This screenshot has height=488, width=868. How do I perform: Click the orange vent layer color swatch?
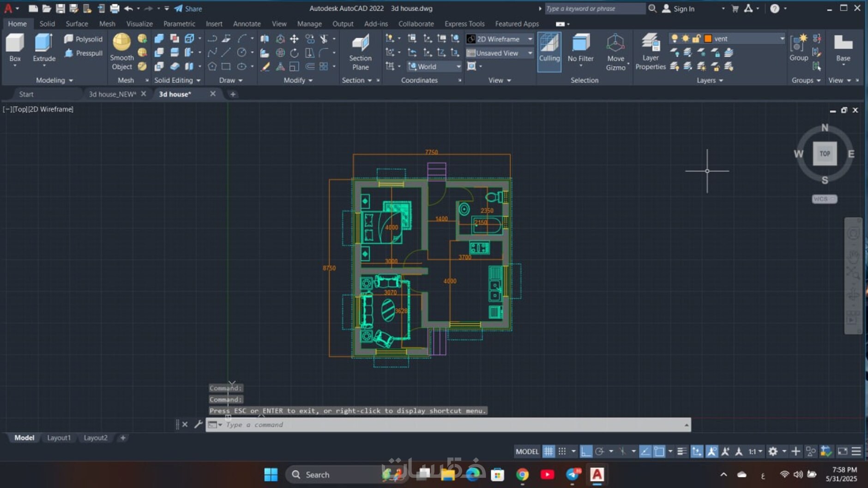[x=708, y=39]
